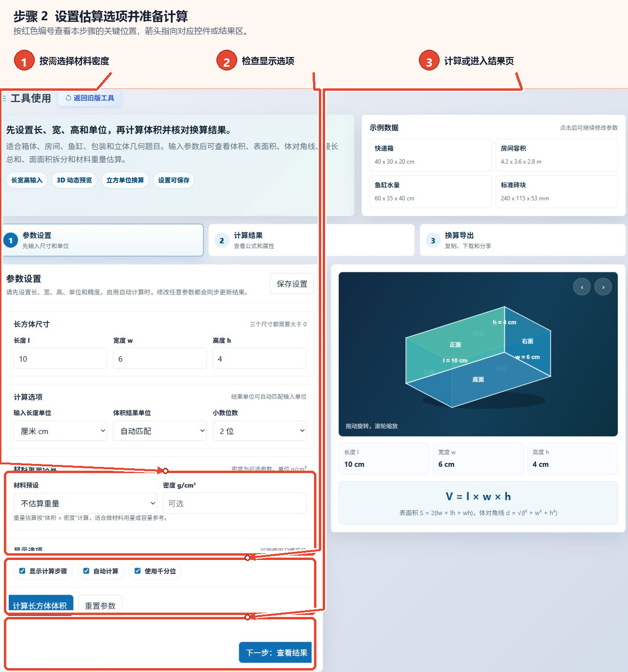This screenshot has height=672, width=628.
Task: Open the 小数位数 dropdown
Action: click(x=259, y=431)
